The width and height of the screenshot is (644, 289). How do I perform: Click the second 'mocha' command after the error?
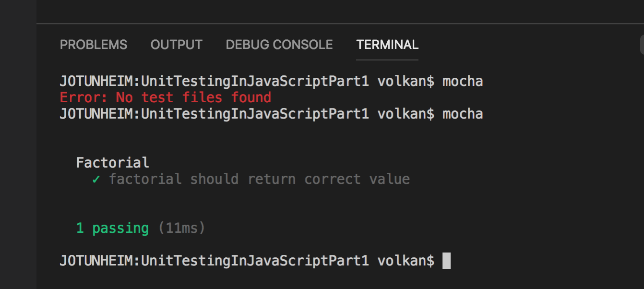pos(462,114)
